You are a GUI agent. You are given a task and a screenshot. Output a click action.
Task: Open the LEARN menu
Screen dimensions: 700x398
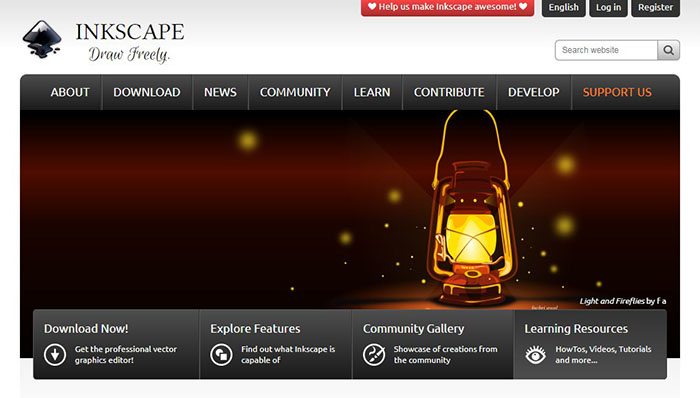point(372,92)
